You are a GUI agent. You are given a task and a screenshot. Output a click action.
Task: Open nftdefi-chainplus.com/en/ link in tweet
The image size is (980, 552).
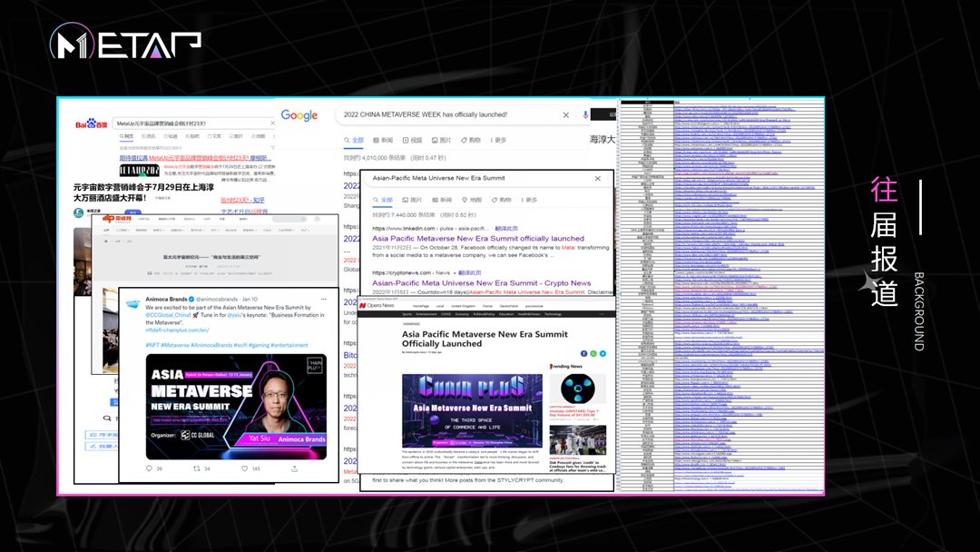tap(177, 330)
